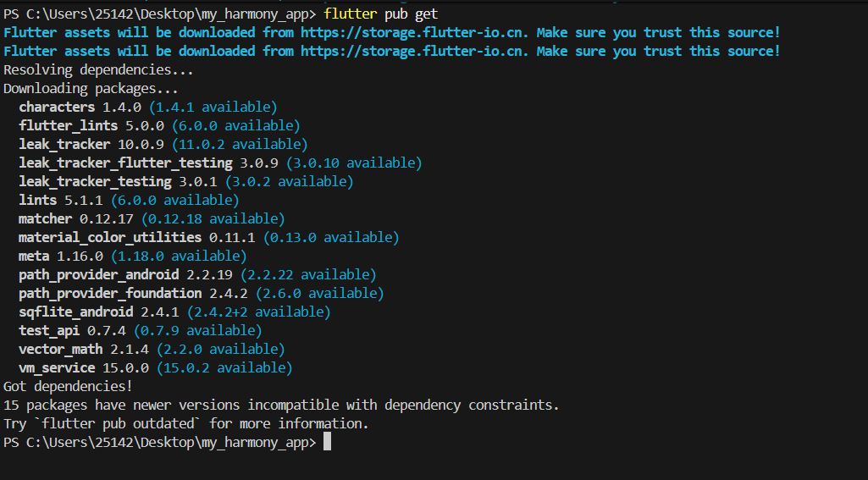
Task: Select 'material_color_utilities' package name
Action: tap(110, 238)
